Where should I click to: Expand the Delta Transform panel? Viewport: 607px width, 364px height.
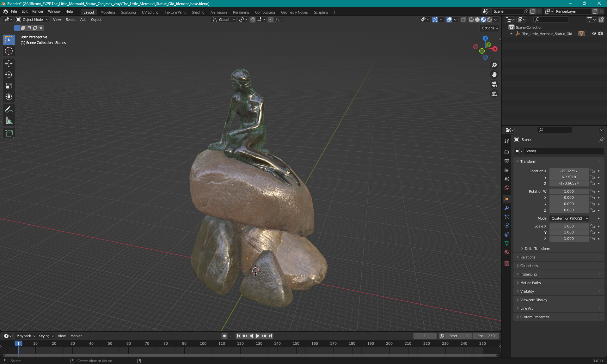(x=537, y=249)
